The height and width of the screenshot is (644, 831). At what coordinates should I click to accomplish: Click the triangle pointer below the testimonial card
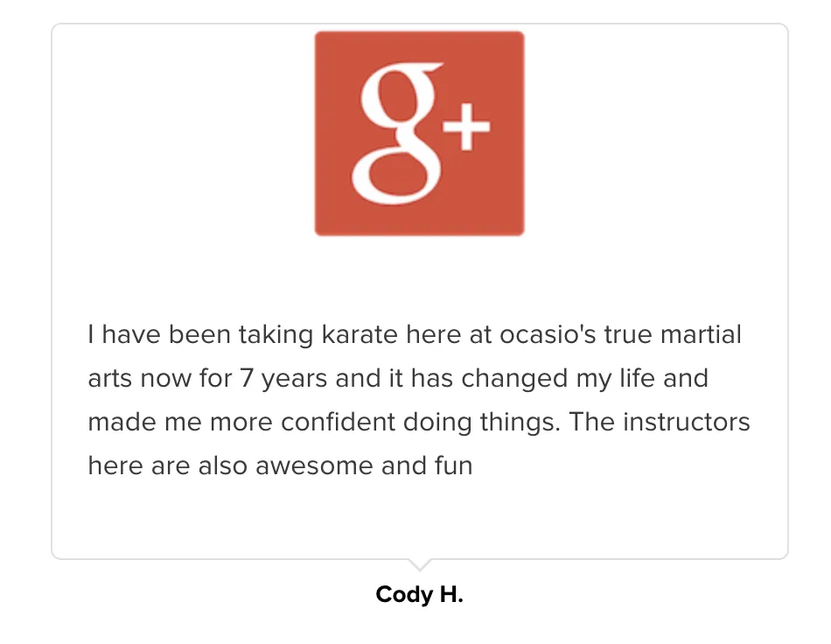[419, 564]
